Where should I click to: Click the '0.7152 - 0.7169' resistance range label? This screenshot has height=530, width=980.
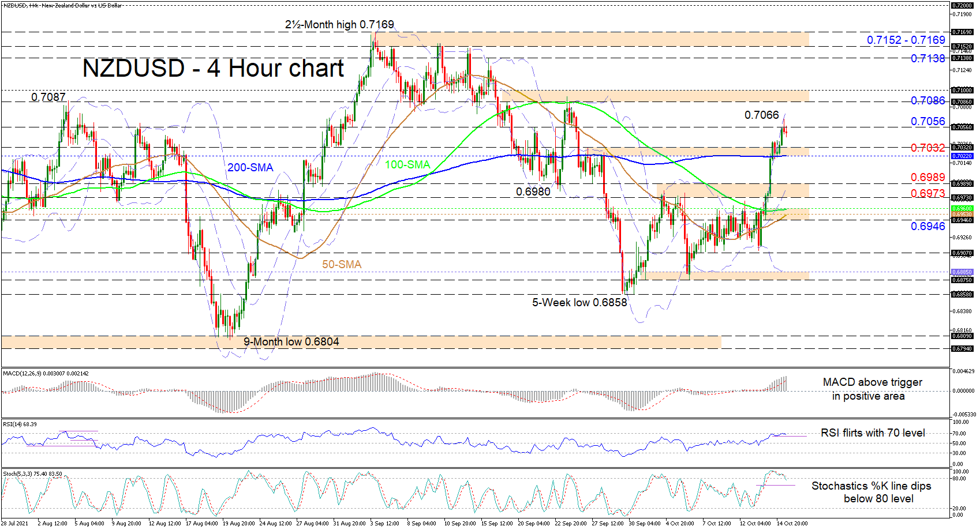click(x=906, y=40)
